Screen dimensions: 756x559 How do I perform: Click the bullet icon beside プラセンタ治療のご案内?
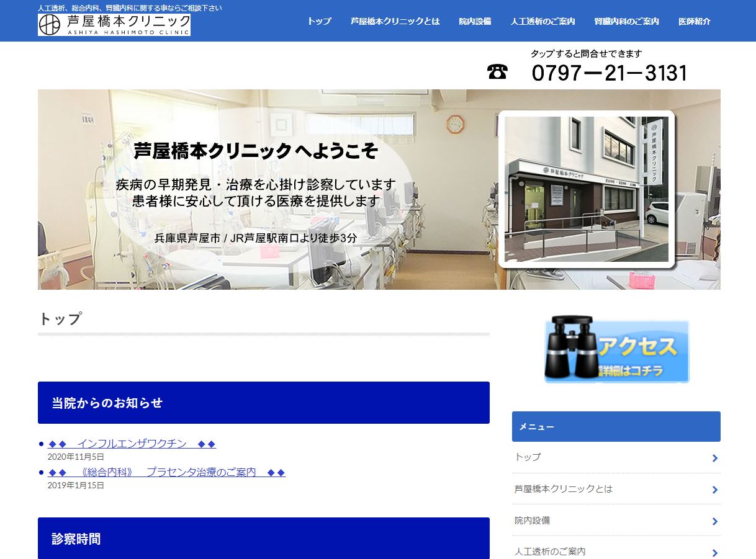click(41, 472)
